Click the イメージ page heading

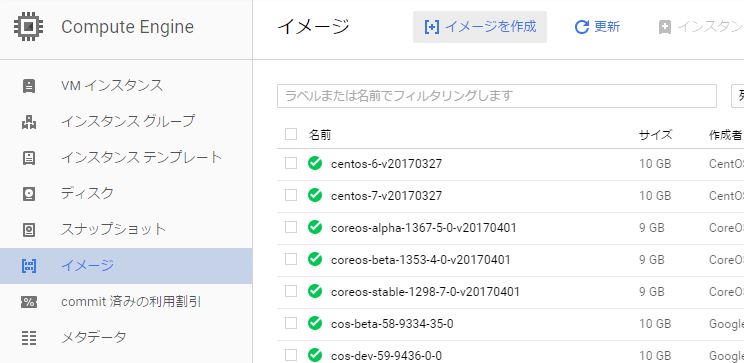(313, 27)
